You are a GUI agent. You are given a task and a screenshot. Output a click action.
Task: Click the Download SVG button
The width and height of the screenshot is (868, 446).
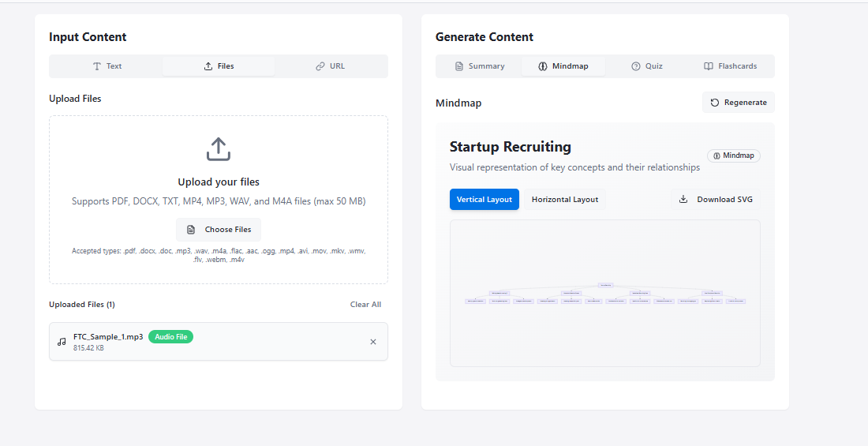click(x=716, y=200)
